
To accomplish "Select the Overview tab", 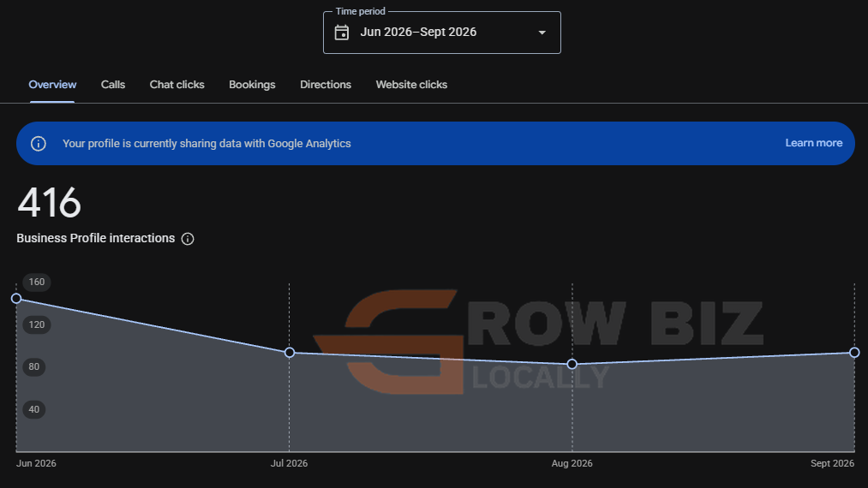I will click(52, 85).
